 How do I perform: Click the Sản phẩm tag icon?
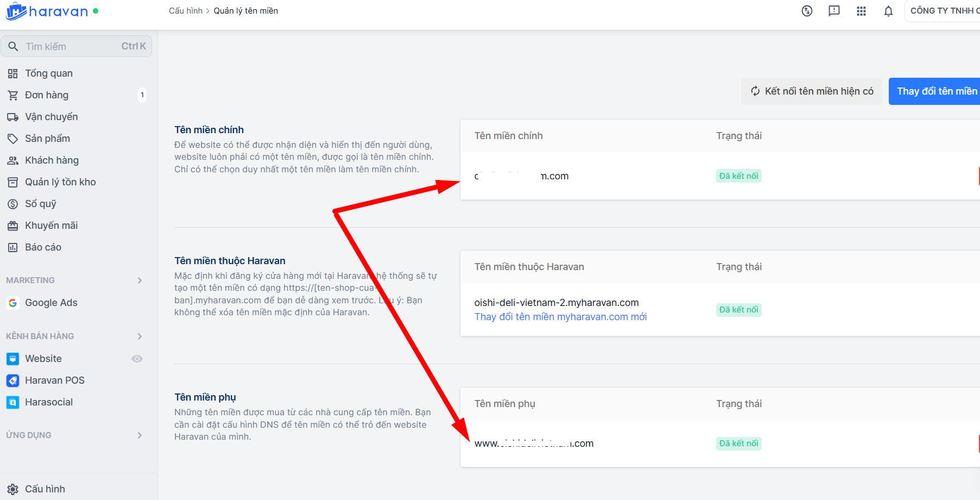pyautogui.click(x=12, y=139)
